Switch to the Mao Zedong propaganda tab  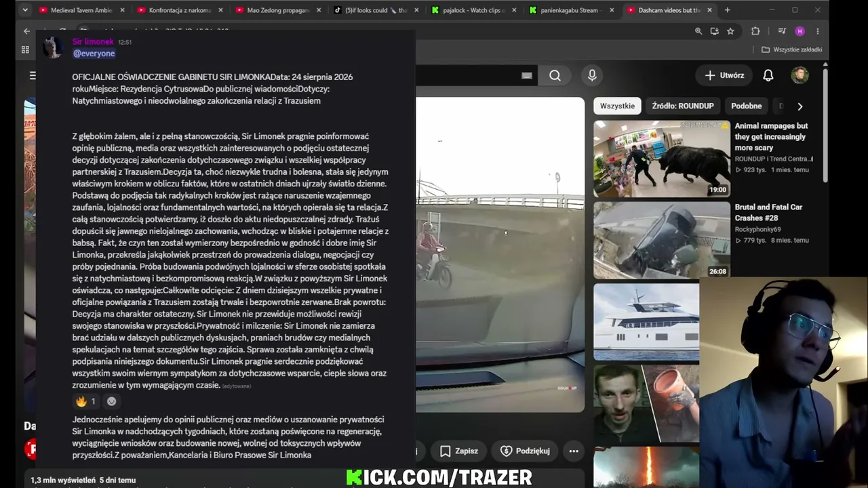click(272, 10)
